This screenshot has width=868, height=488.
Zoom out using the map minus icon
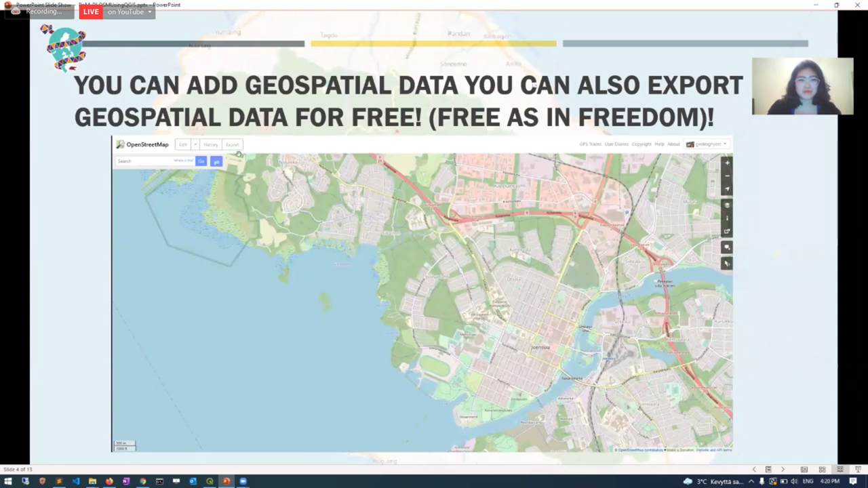tap(727, 176)
